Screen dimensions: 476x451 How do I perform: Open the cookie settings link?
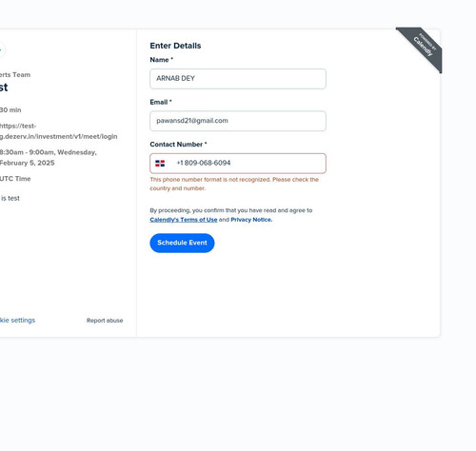coord(17,321)
